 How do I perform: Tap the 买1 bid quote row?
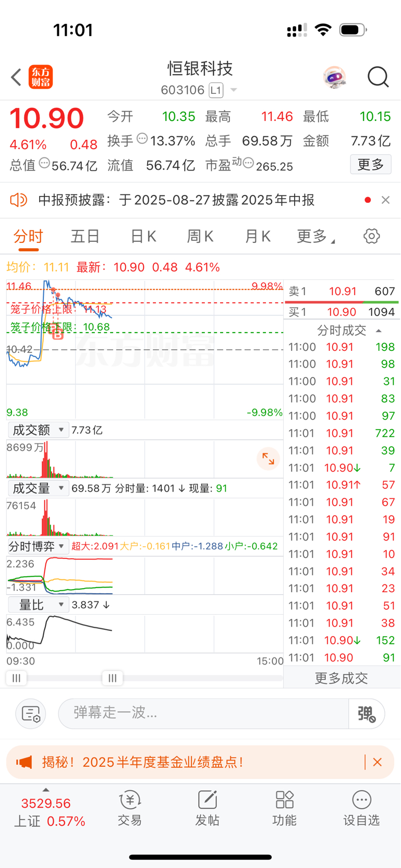(x=342, y=312)
